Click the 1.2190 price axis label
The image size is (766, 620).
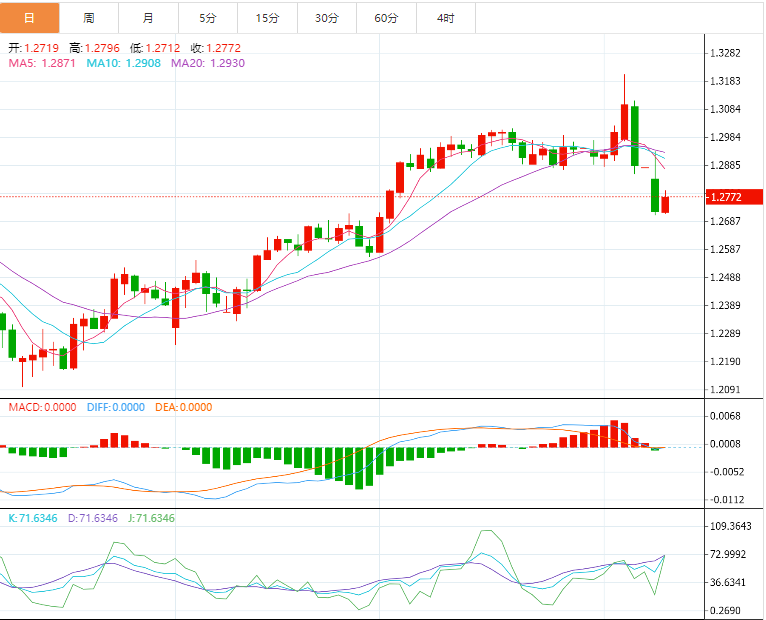click(x=725, y=362)
